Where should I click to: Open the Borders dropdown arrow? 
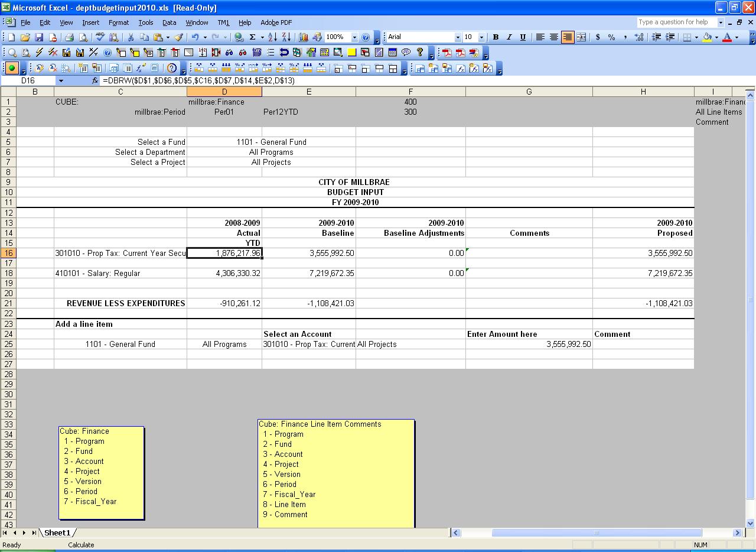click(696, 37)
